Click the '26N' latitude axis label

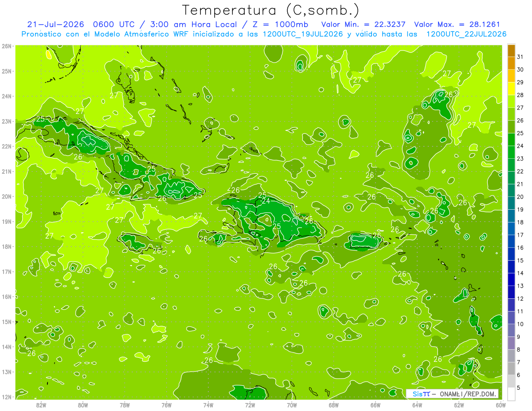point(7,46)
